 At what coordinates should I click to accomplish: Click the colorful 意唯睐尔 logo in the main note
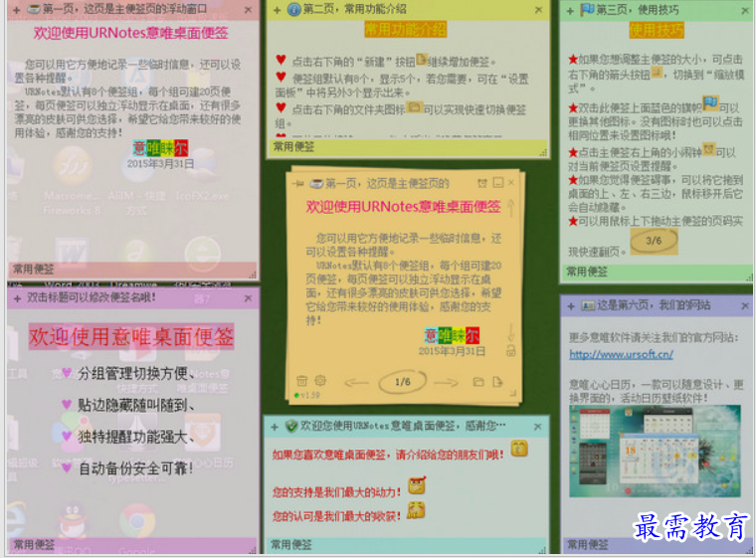click(452, 335)
